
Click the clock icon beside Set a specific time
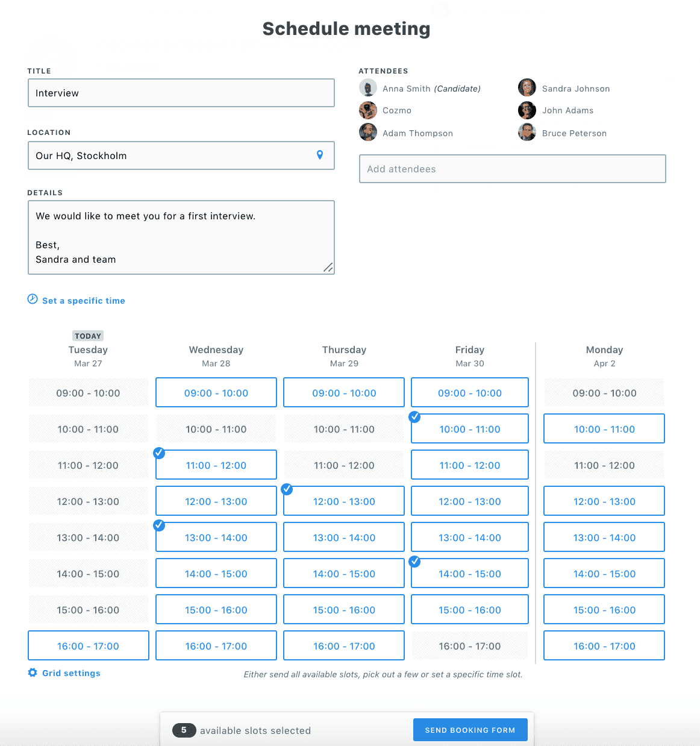(33, 299)
